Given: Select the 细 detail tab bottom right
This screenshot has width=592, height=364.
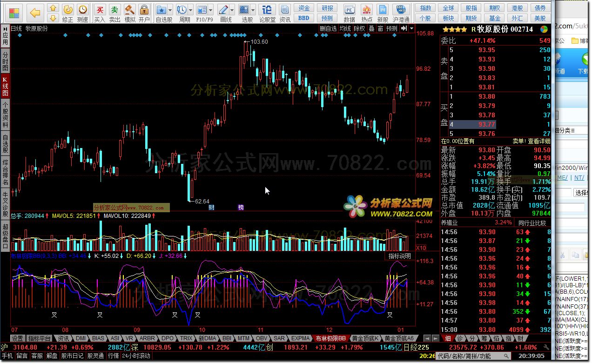Looking at the screenshot, I should point(448,338).
